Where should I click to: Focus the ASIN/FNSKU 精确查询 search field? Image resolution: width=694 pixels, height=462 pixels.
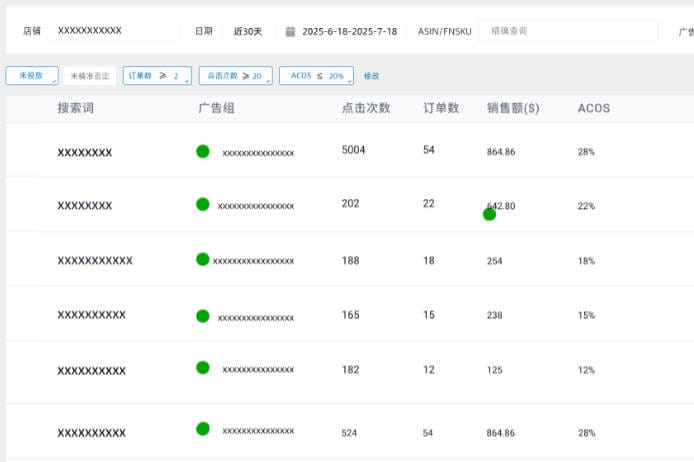click(x=567, y=31)
